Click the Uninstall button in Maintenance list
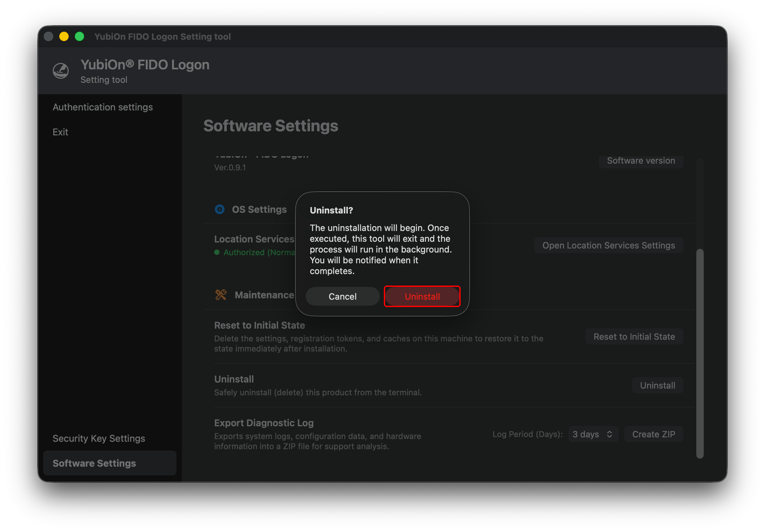The width and height of the screenshot is (765, 532). point(657,386)
